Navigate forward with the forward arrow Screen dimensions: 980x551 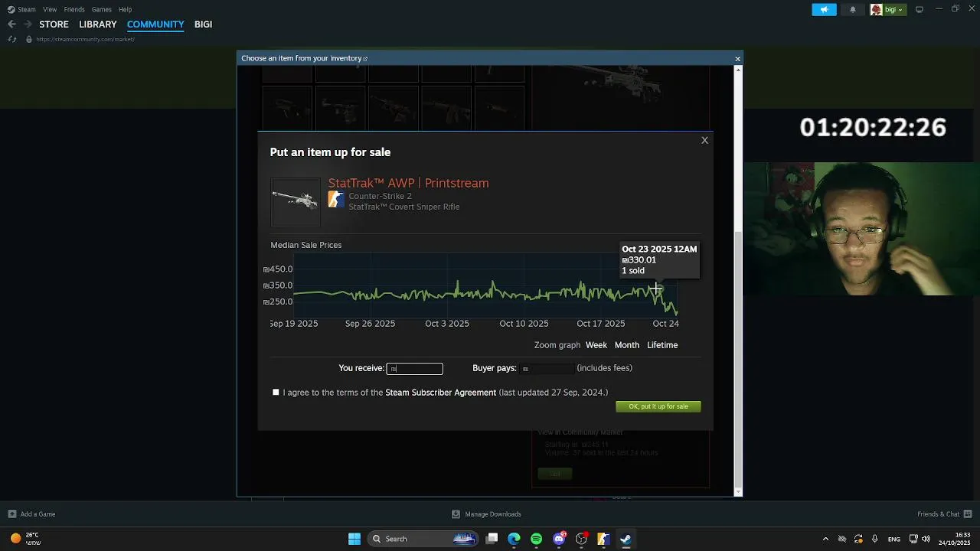tap(28, 24)
